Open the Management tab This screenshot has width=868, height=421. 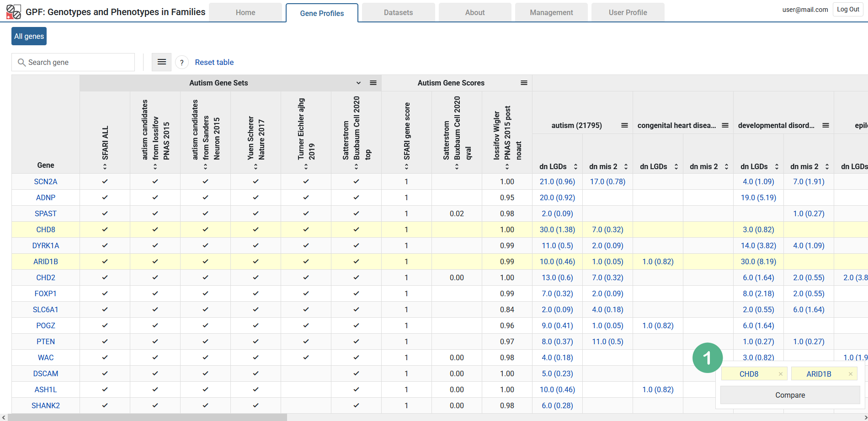551,13
